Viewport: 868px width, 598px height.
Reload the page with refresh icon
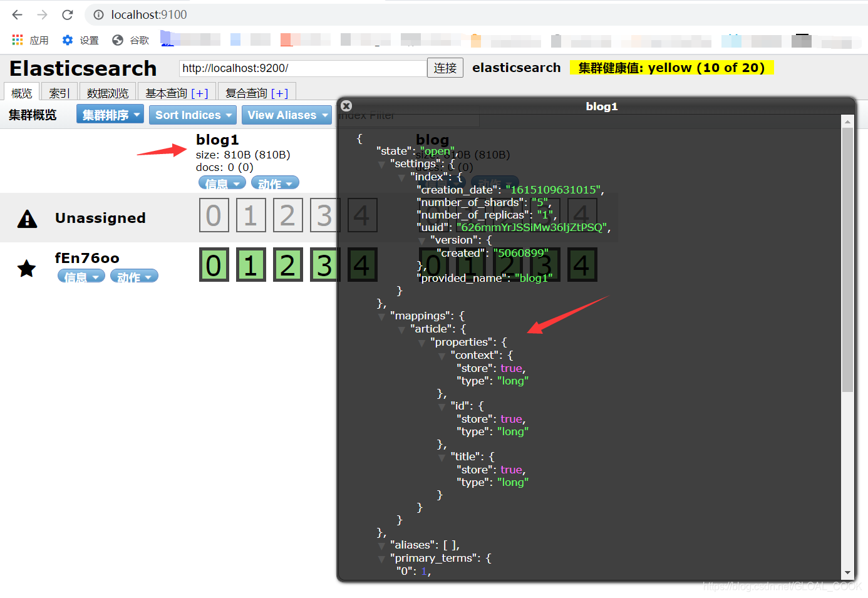pos(68,14)
